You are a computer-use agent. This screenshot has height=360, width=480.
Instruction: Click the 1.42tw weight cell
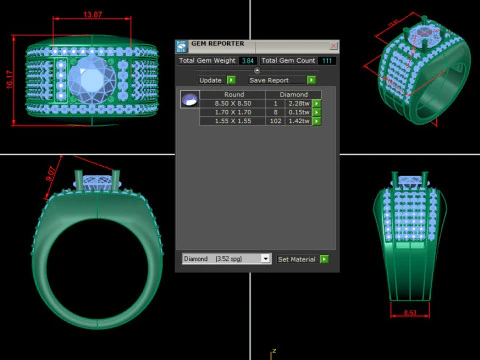click(299, 121)
